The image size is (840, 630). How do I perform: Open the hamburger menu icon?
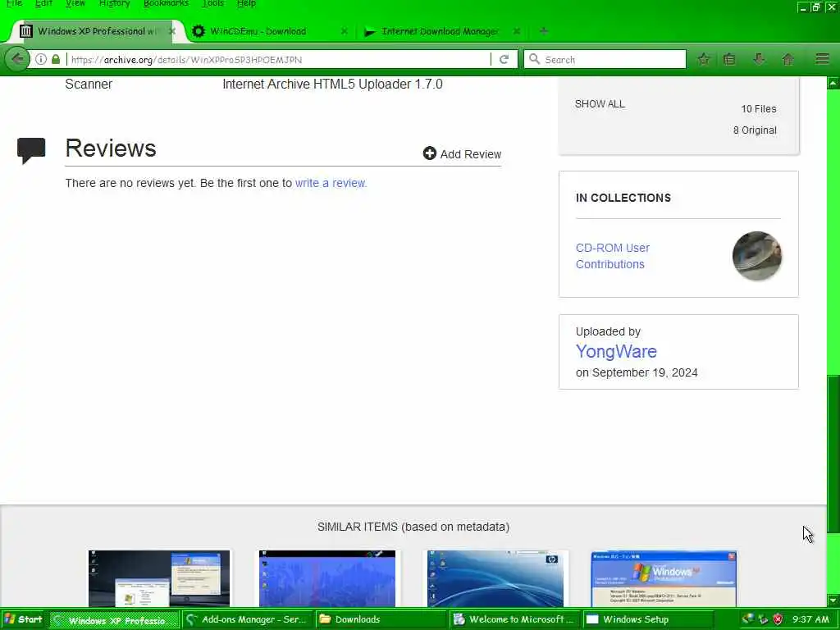click(822, 59)
